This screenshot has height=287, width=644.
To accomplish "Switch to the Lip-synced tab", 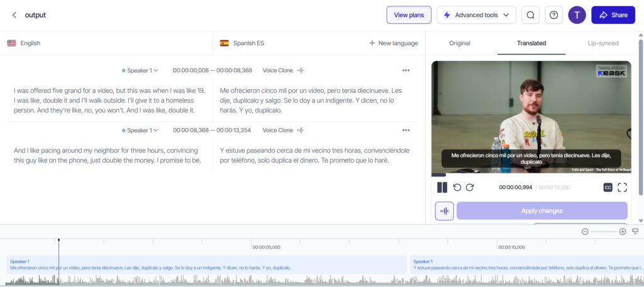I will pos(603,43).
